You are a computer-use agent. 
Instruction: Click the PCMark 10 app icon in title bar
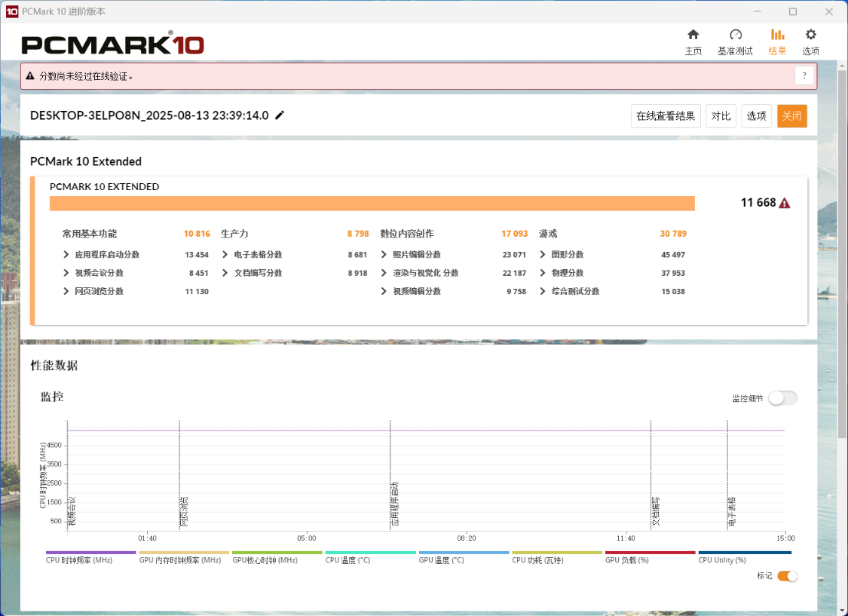pyautogui.click(x=12, y=11)
